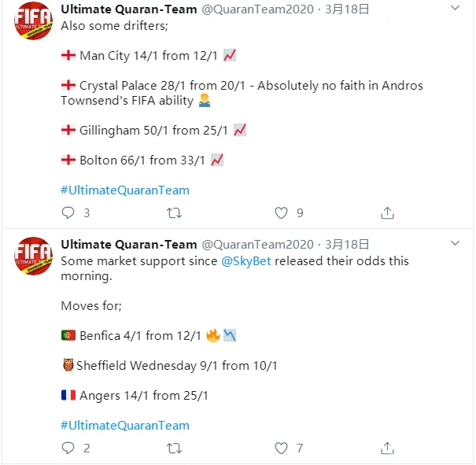
Task: Click #UltimateQuaranTeam hashtag in the second tweet
Action: (125, 425)
